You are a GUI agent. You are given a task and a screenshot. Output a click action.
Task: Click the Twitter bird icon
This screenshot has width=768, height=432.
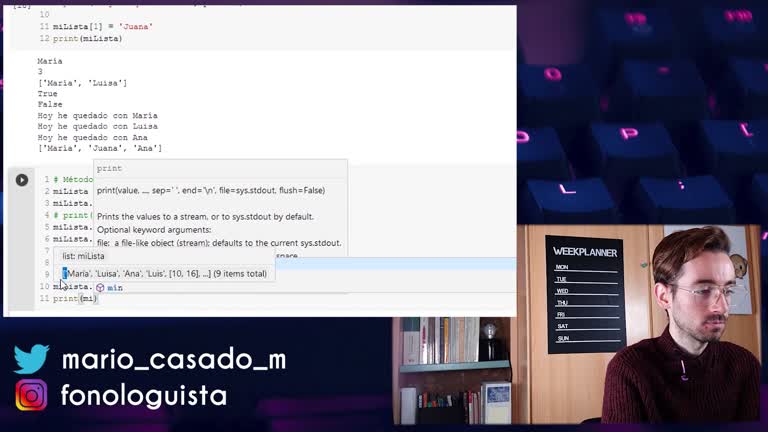click(31, 359)
